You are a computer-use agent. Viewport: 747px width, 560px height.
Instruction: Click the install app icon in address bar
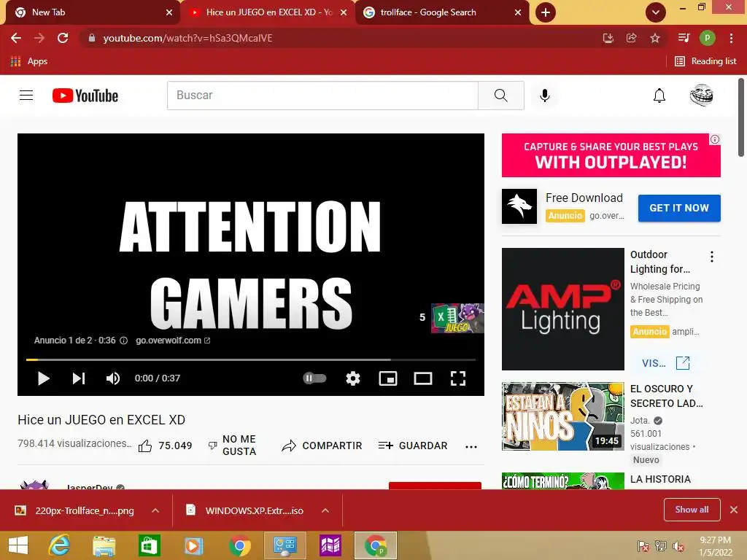tap(608, 38)
